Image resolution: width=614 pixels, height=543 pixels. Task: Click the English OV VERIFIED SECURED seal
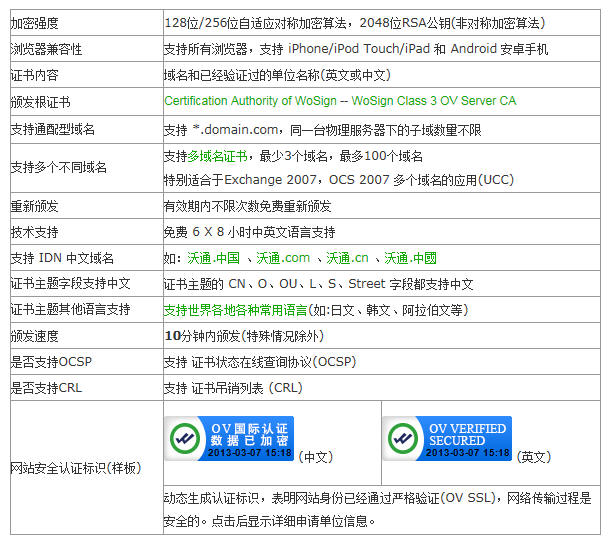tap(447, 438)
